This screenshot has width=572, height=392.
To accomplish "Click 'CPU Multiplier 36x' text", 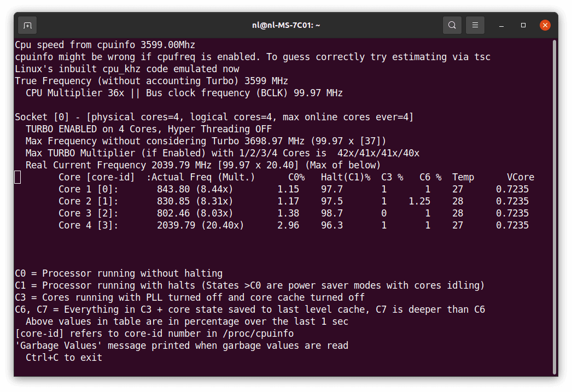I will (x=75, y=93).
